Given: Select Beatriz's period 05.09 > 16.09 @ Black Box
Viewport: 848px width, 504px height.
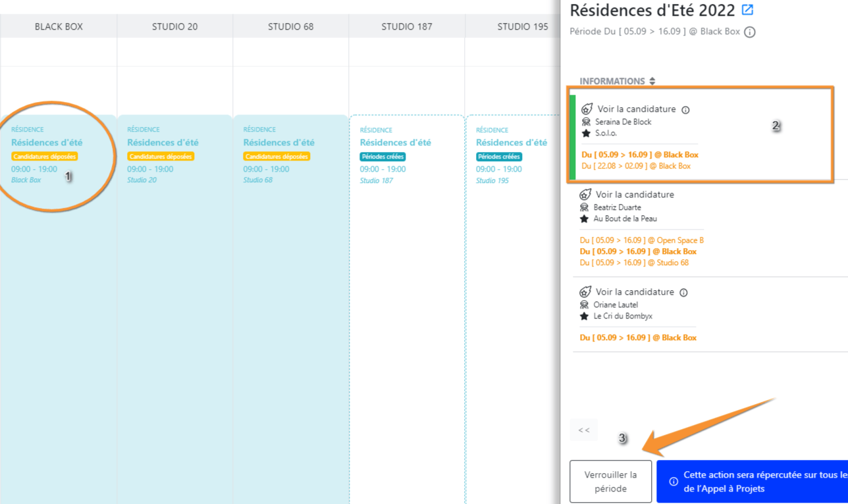Looking at the screenshot, I should tap(638, 251).
